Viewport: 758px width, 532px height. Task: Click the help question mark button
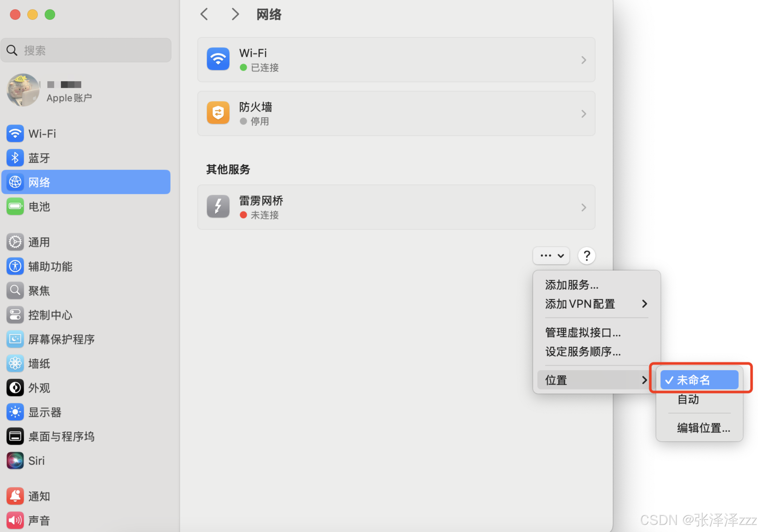click(x=586, y=256)
